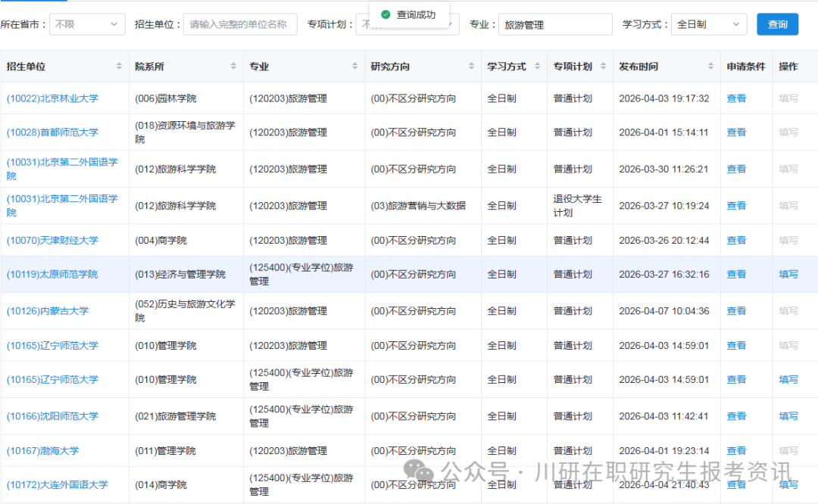Click the blue 查询 button
Image resolution: width=818 pixels, height=504 pixels.
coord(778,24)
